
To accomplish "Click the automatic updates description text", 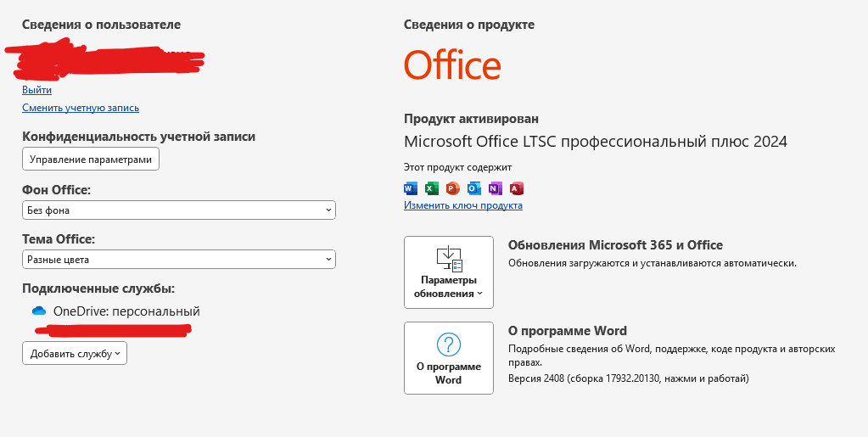I will 652,263.
